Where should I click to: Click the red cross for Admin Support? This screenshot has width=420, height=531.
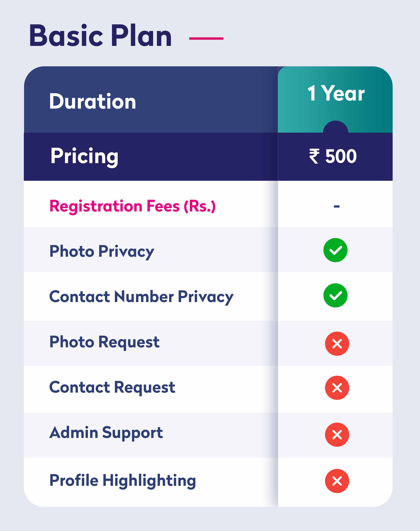[337, 435]
